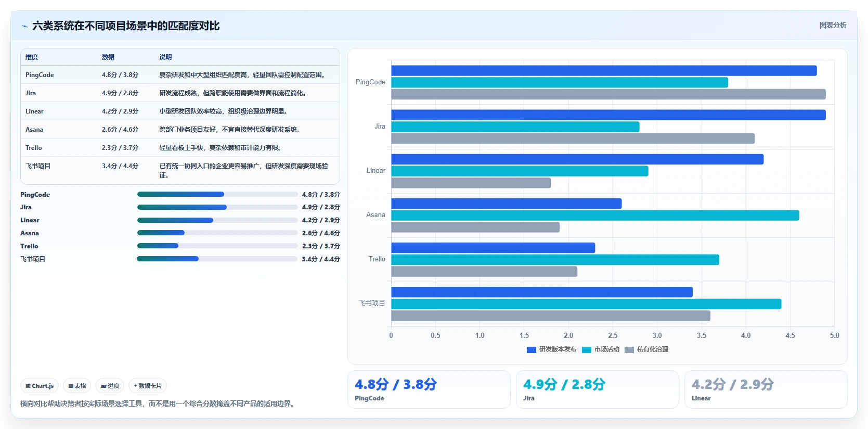Open the 图表分析 label in the header
868x429 pixels.
pos(833,25)
